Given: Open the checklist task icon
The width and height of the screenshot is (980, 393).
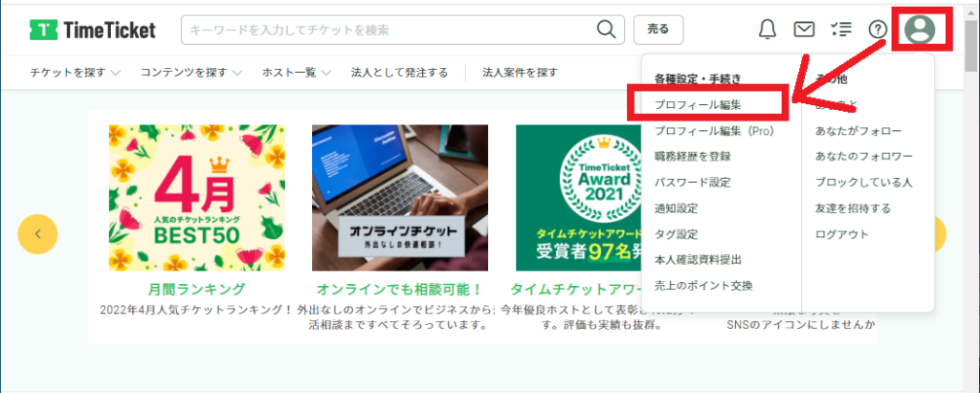Looking at the screenshot, I should [x=841, y=30].
